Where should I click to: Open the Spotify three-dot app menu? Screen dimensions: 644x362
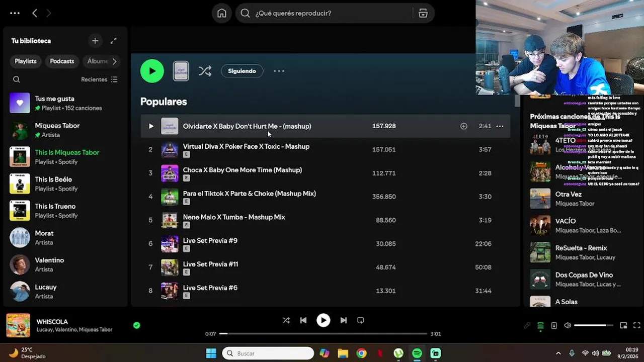click(15, 13)
